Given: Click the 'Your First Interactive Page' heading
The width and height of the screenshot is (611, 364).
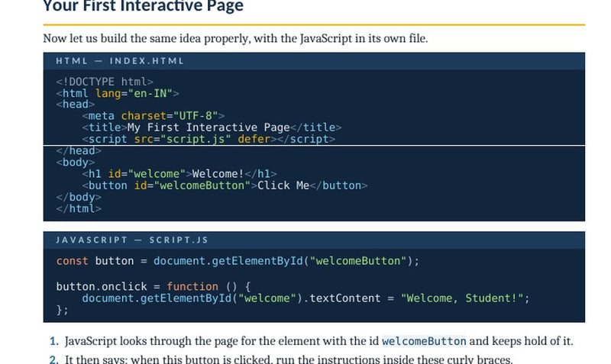Looking at the screenshot, I should pos(143,6).
